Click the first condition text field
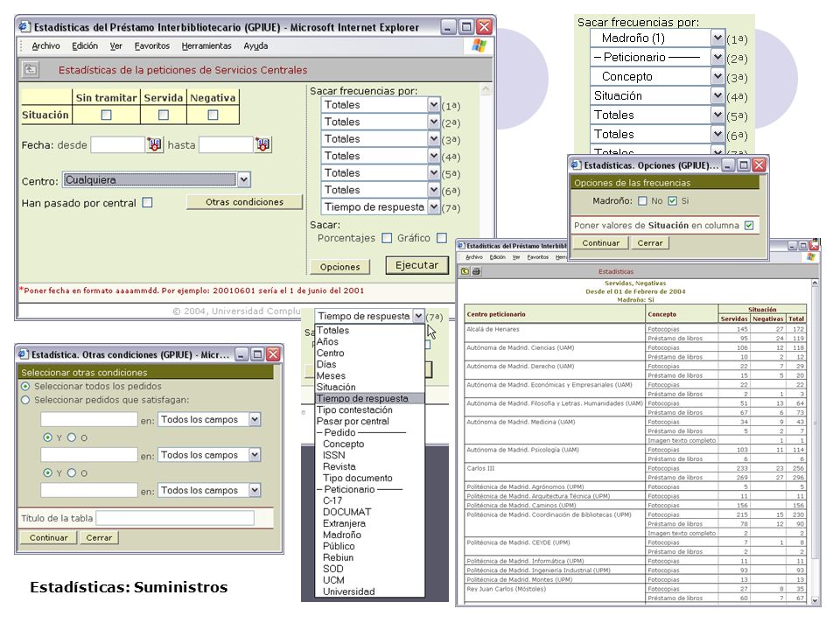This screenshot has width=840, height=630. [x=89, y=419]
